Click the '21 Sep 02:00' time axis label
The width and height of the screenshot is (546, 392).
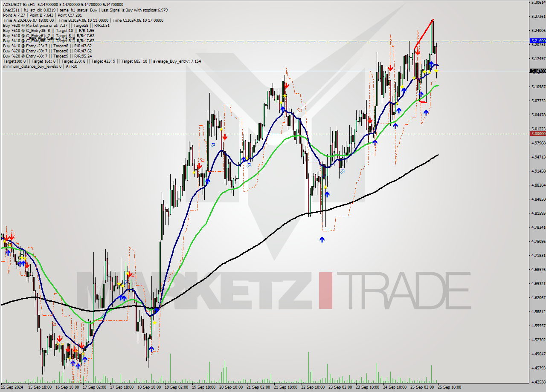(258, 387)
